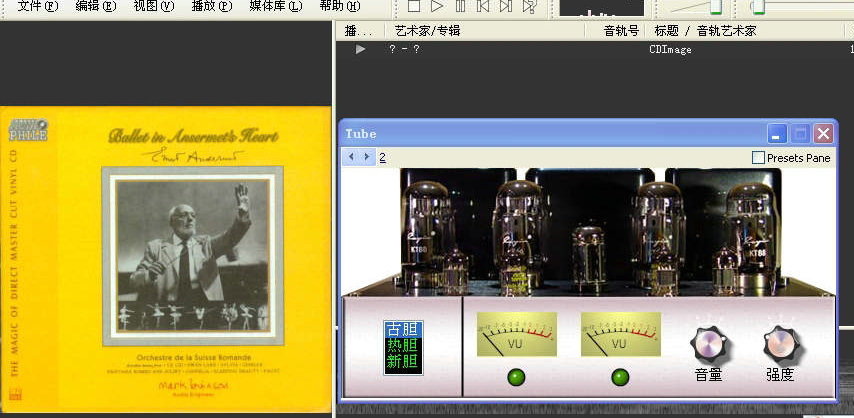Viewport: 854px width, 418px height.
Task: Click the 强度 intensity knob
Action: [x=780, y=346]
